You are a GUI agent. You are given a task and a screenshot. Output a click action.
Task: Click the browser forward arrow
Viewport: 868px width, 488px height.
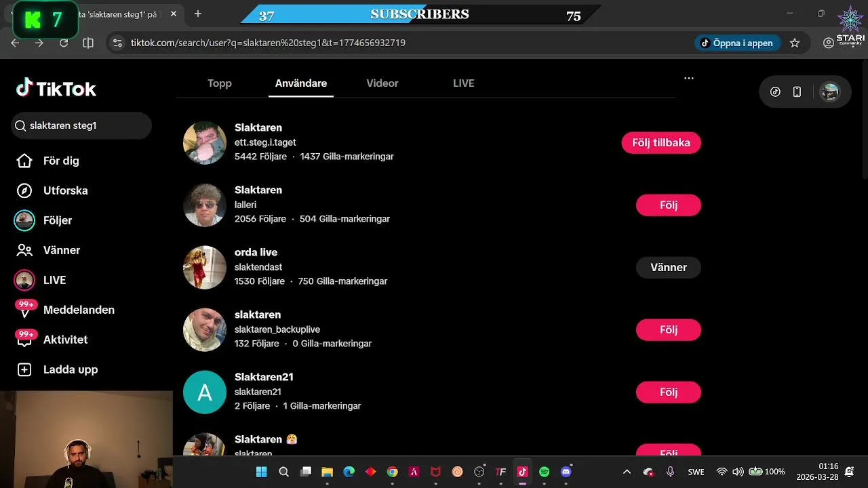tap(39, 43)
